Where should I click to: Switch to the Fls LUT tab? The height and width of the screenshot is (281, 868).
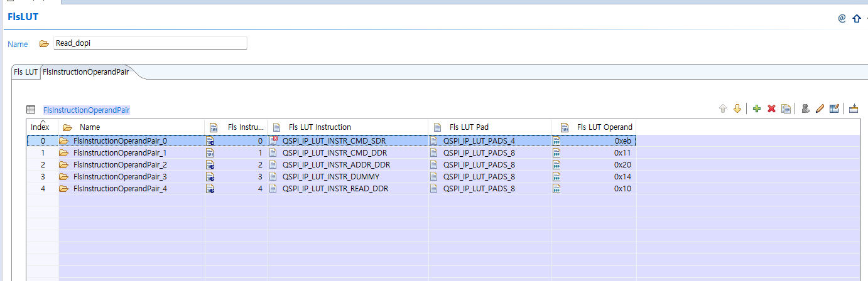point(26,72)
